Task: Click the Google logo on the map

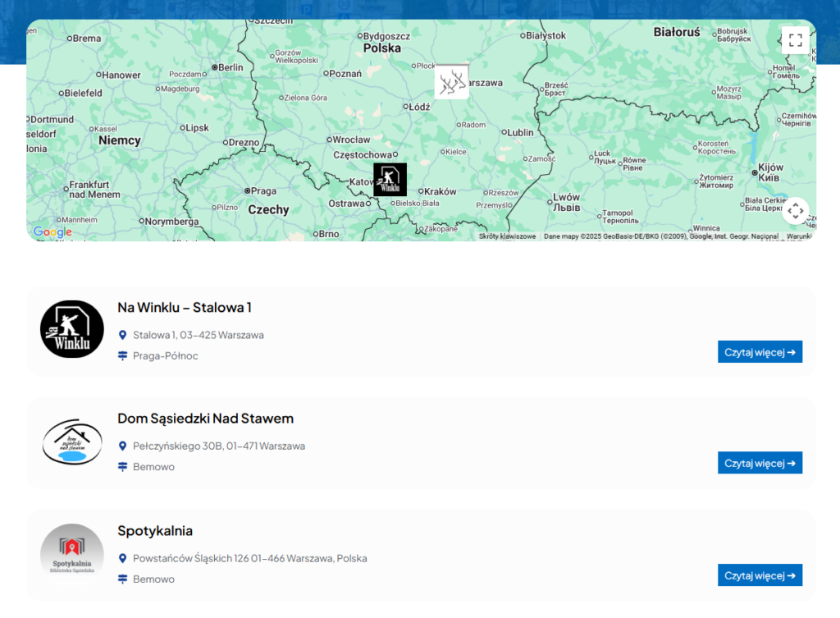Action: 52,232
